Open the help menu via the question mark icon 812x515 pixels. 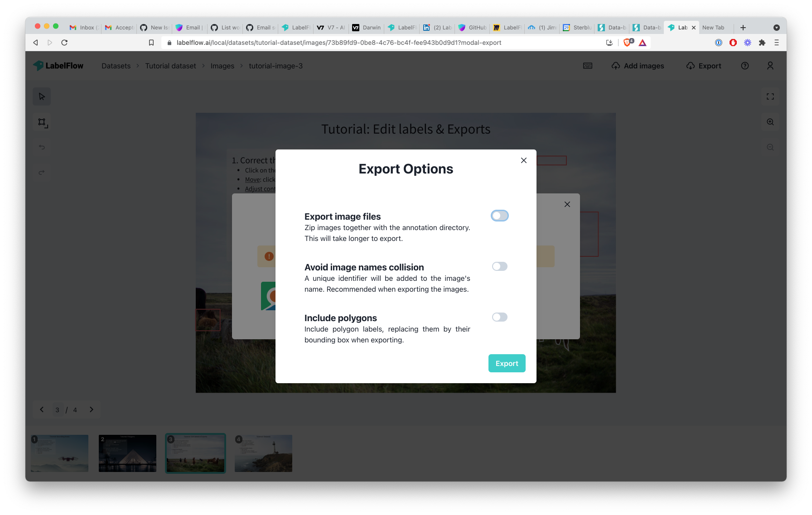pyautogui.click(x=744, y=66)
